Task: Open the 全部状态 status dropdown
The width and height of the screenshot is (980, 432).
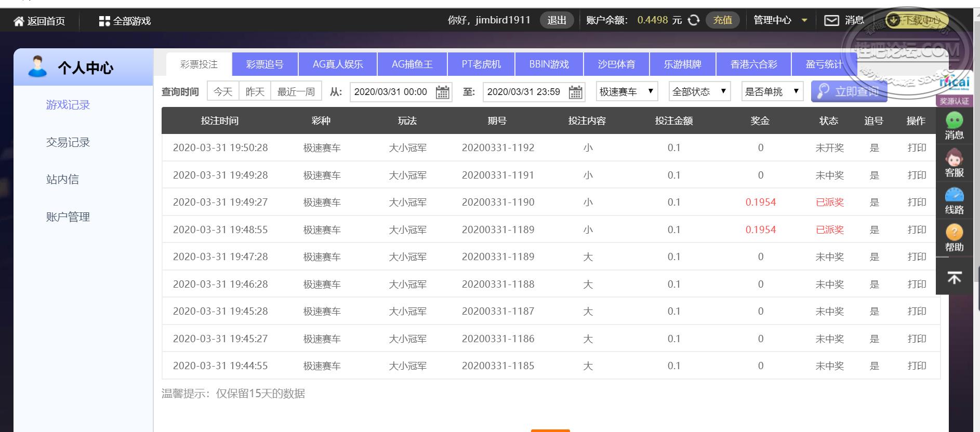Action: pos(699,91)
